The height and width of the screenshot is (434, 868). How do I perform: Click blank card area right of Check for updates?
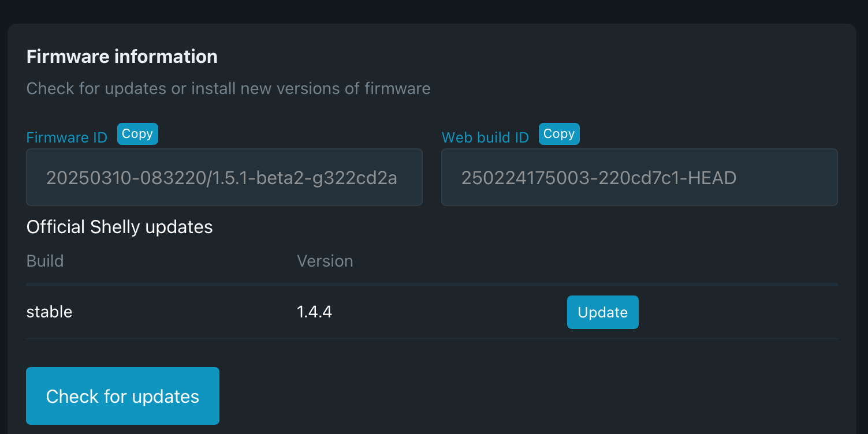tap(520, 396)
